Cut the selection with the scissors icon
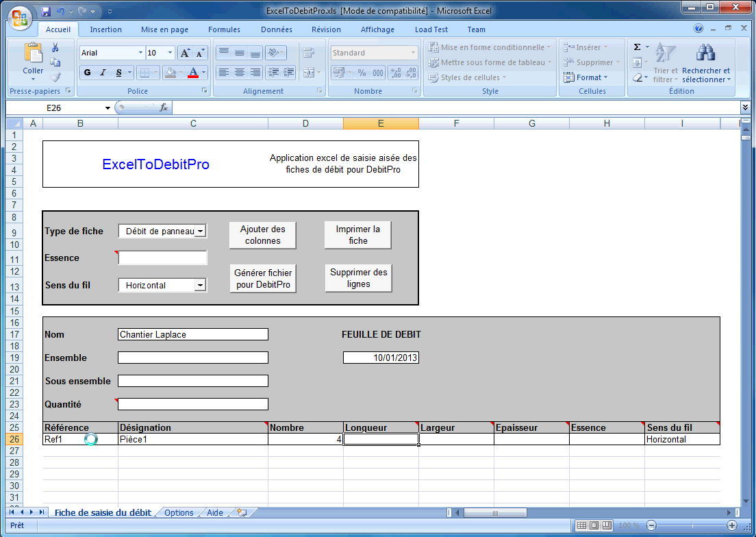The height and width of the screenshot is (537, 756). point(55,47)
